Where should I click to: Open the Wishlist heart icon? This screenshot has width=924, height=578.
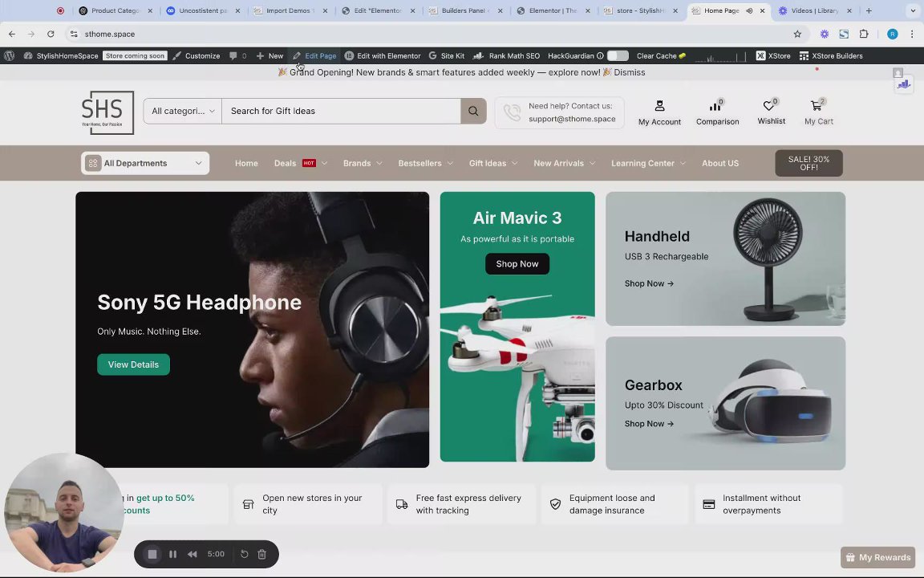(768, 106)
